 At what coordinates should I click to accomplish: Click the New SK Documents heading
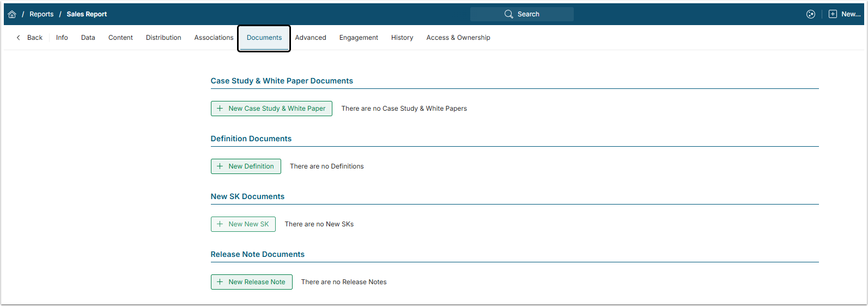[x=247, y=196]
